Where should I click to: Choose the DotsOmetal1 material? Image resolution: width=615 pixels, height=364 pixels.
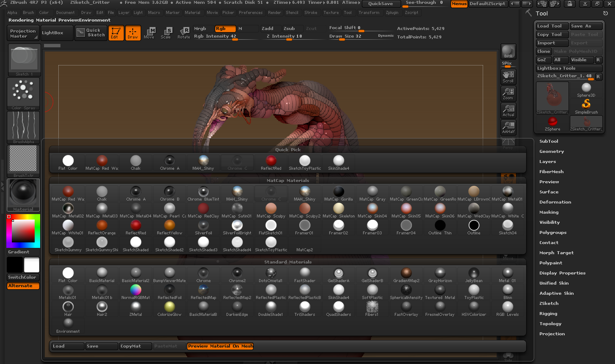click(271, 275)
